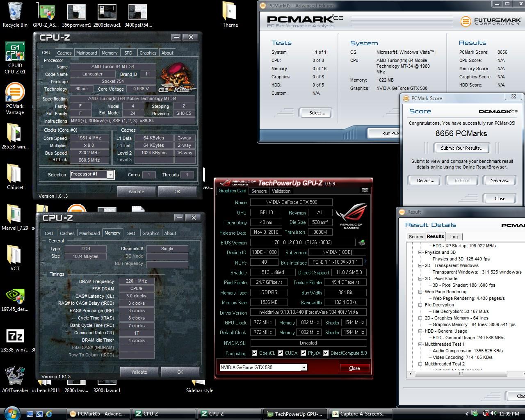
Task: Open the 356pcmvant1 screenshot file
Action: [x=76, y=15]
